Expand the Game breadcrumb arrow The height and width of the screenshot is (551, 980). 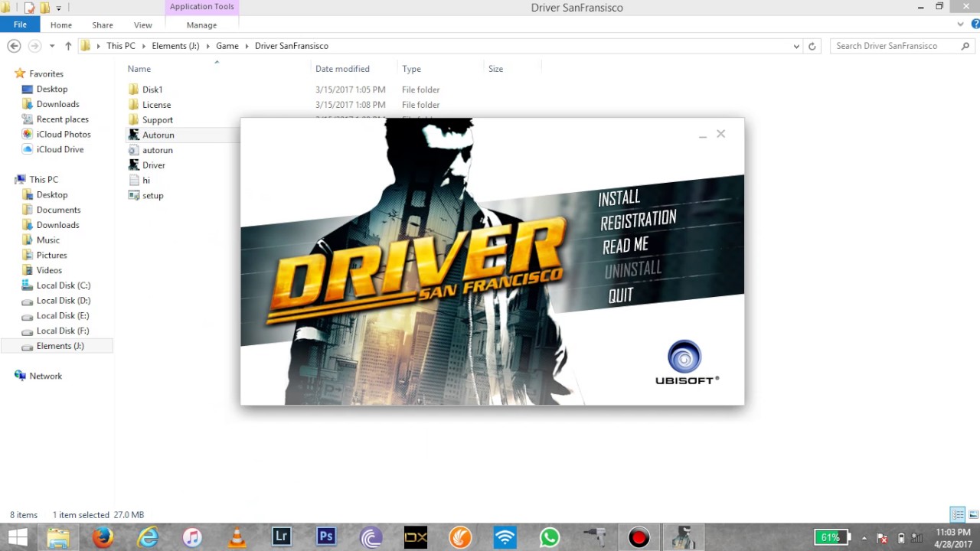click(x=247, y=46)
